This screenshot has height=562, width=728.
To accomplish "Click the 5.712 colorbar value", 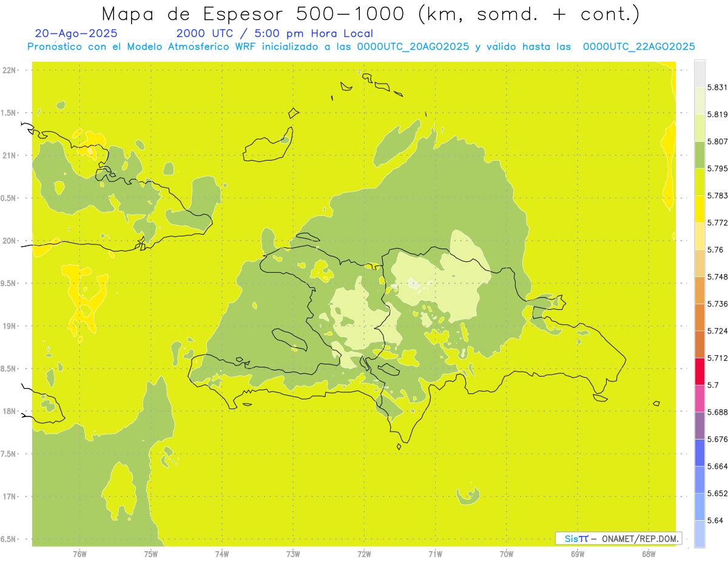I will [x=717, y=358].
